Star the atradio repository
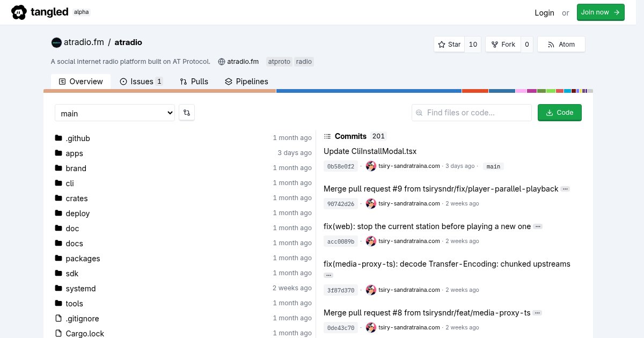The image size is (644, 338). pyautogui.click(x=449, y=45)
